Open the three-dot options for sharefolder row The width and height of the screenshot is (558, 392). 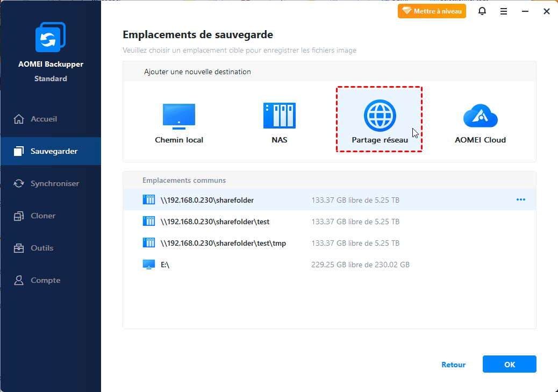520,199
